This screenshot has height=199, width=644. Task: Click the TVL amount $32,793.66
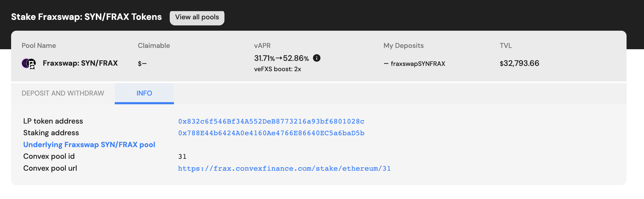click(519, 63)
